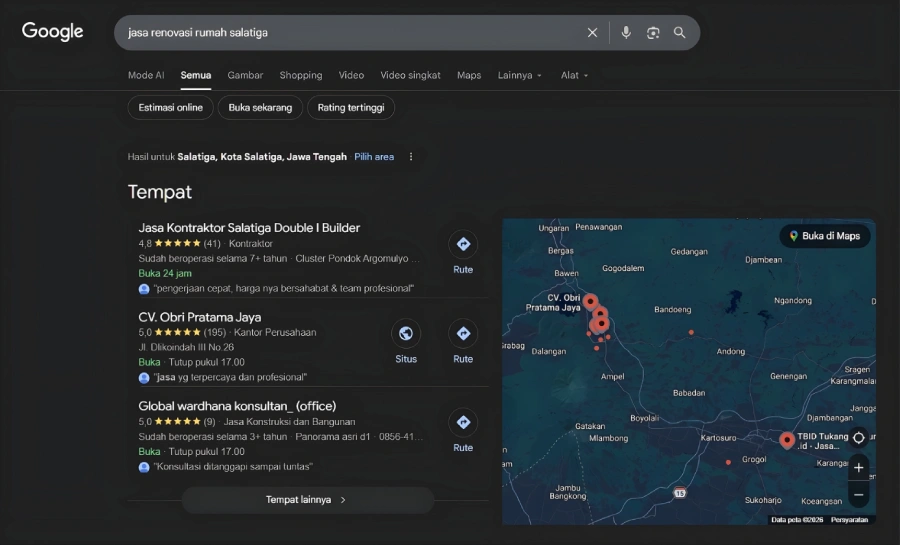Visit Situs of CV. Obri Pratama Jaya
The width and height of the screenshot is (900, 545).
(406, 342)
